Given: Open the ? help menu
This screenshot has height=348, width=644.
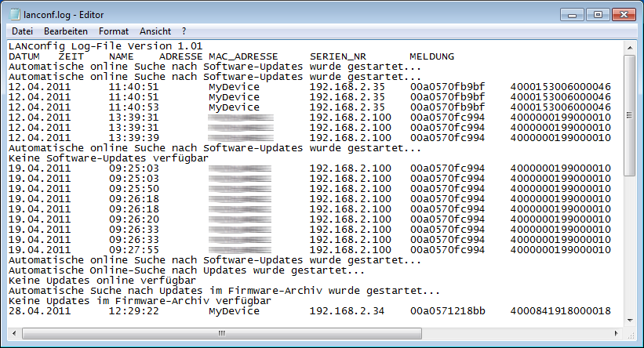Looking at the screenshot, I should [x=184, y=31].
